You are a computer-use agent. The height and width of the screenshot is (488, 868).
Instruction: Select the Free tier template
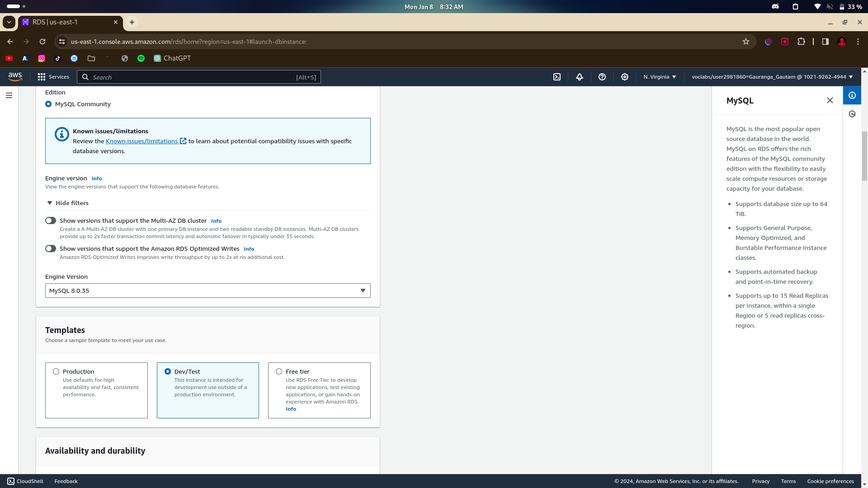click(279, 371)
